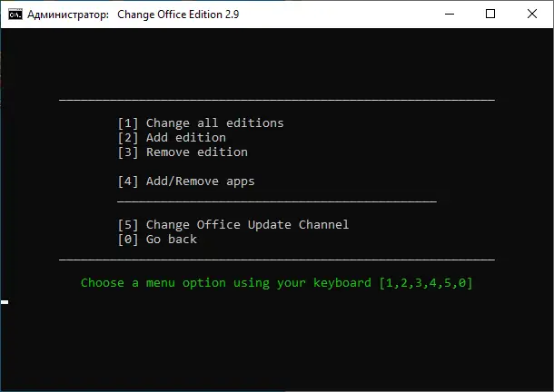Click the separator line below Go back
Screen dimensions: 554x392
277,259
